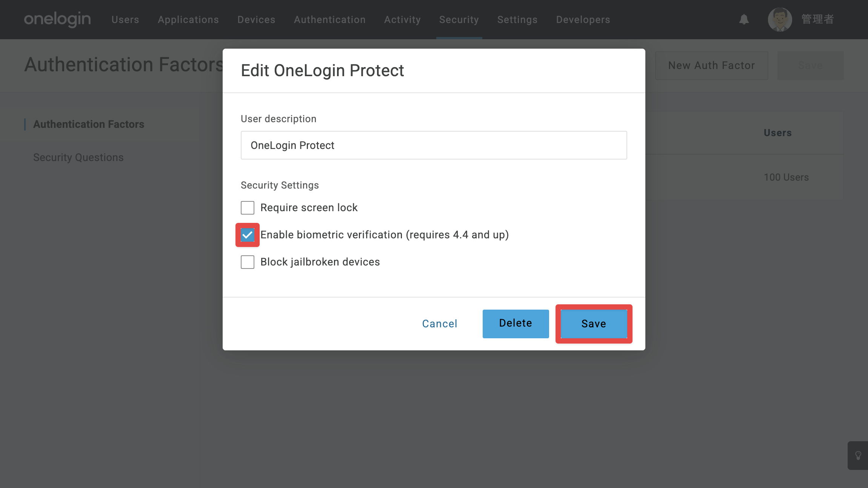
Task: Open the Security menu
Action: point(459,20)
